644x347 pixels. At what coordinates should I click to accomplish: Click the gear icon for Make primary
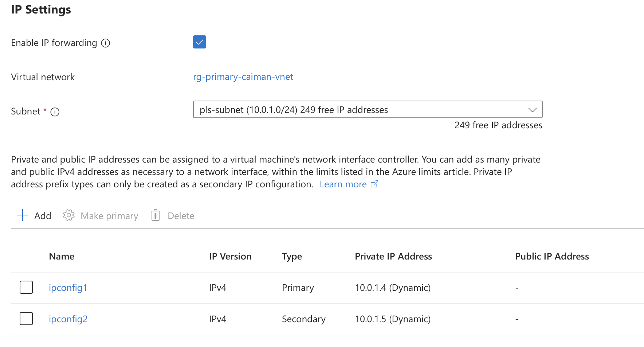69,215
